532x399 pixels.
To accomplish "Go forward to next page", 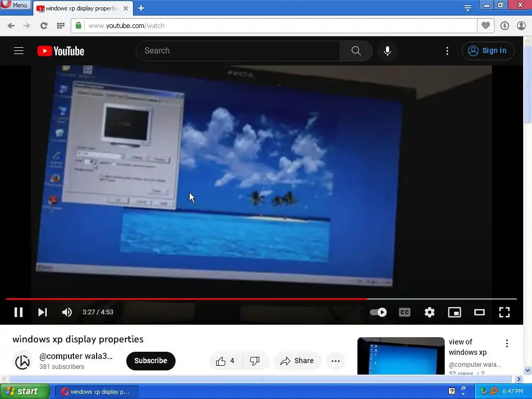I will pyautogui.click(x=26, y=26).
